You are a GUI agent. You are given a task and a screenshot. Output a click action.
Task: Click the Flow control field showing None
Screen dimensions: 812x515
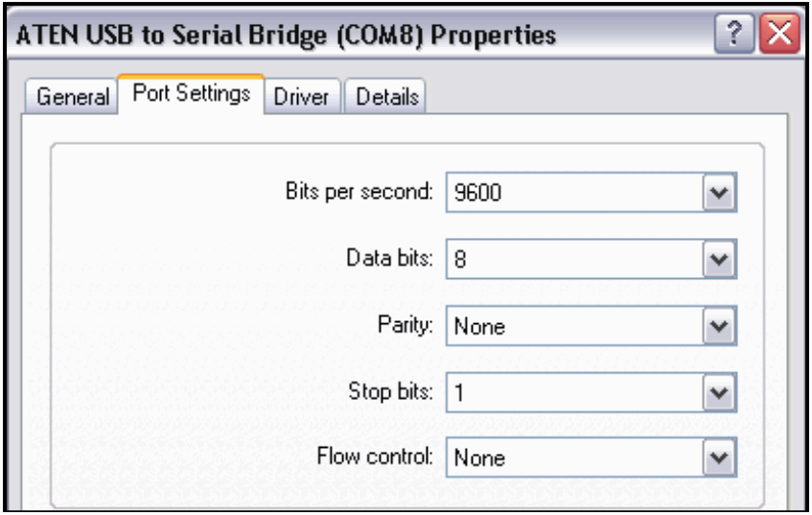point(572,458)
